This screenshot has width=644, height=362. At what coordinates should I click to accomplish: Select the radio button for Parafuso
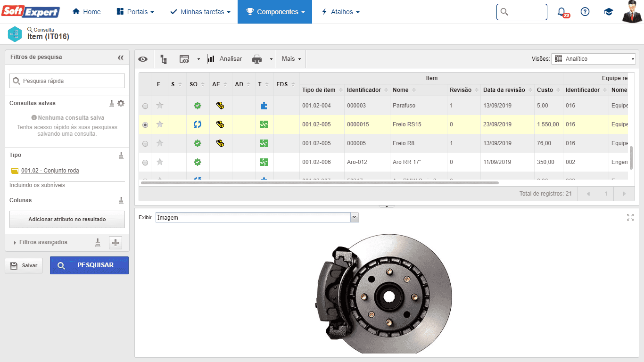point(145,106)
